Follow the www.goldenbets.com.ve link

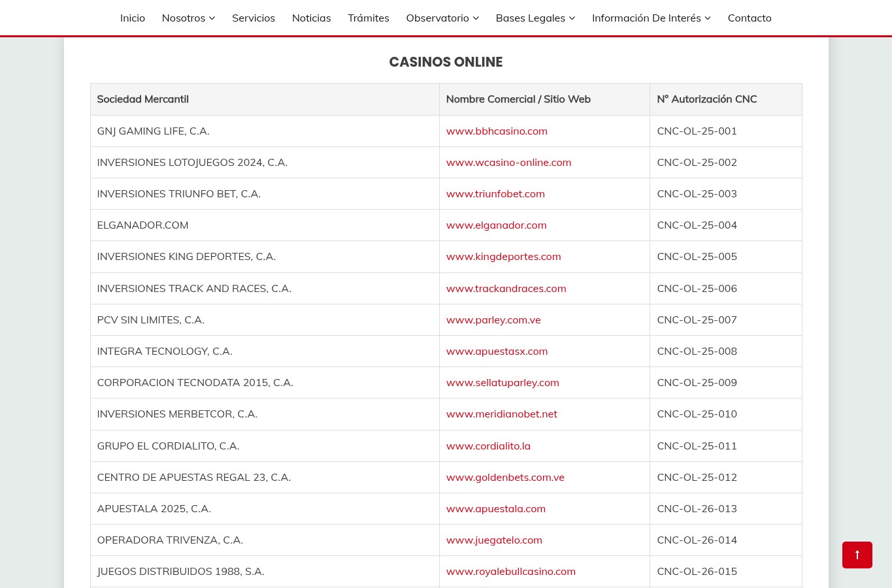505,477
